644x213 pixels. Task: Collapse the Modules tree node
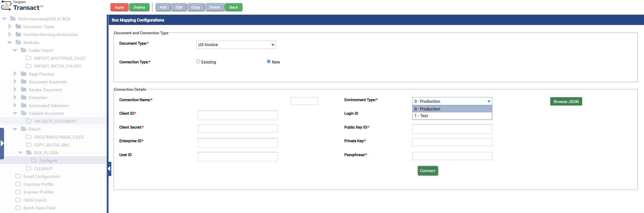coord(10,43)
